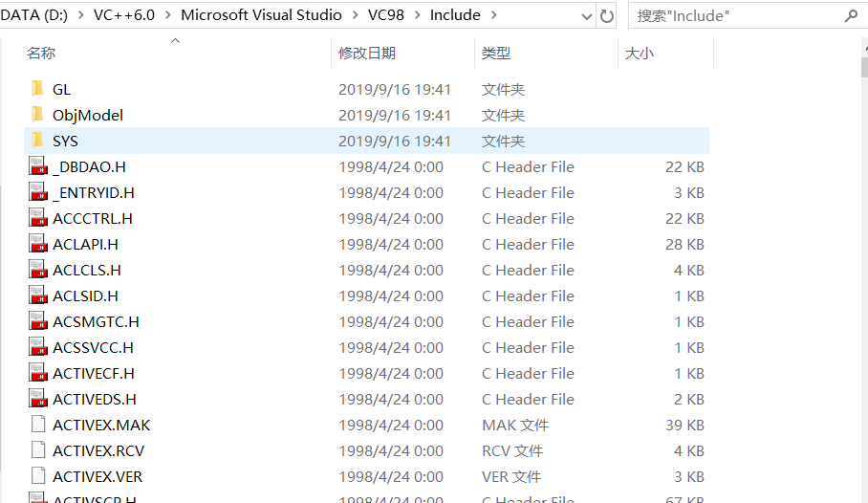868x503 pixels.
Task: Refresh the Include folder view
Action: (607, 16)
